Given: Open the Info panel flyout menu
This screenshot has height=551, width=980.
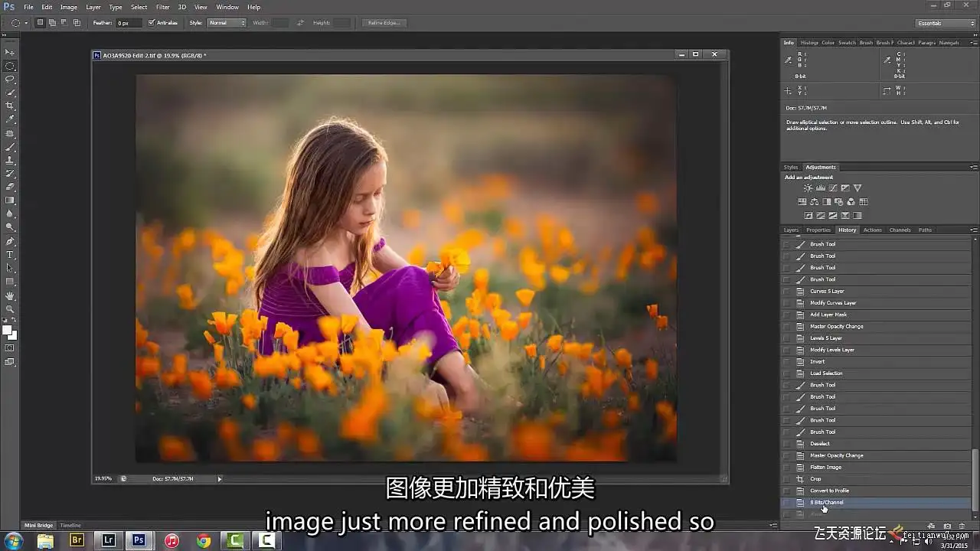Looking at the screenshot, I should pyautogui.click(x=973, y=43).
